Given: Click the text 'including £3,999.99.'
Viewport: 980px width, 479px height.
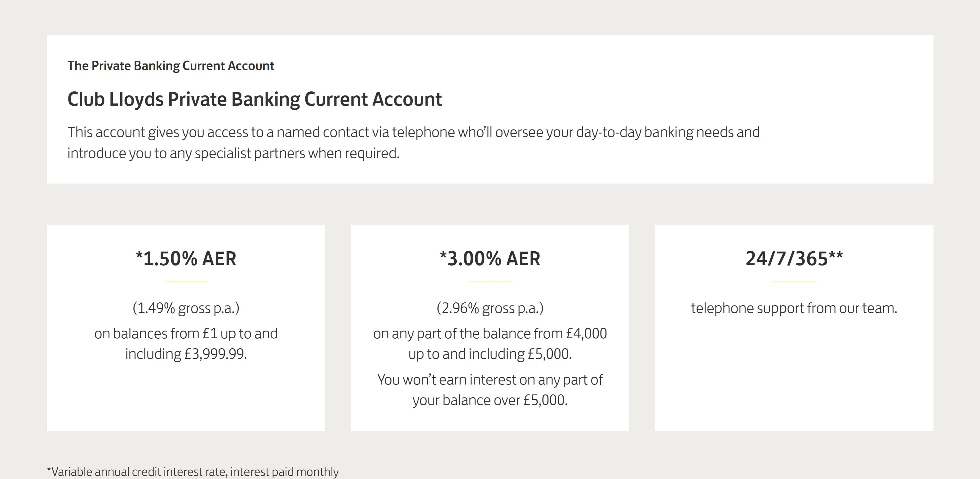Looking at the screenshot, I should pyautogui.click(x=186, y=354).
